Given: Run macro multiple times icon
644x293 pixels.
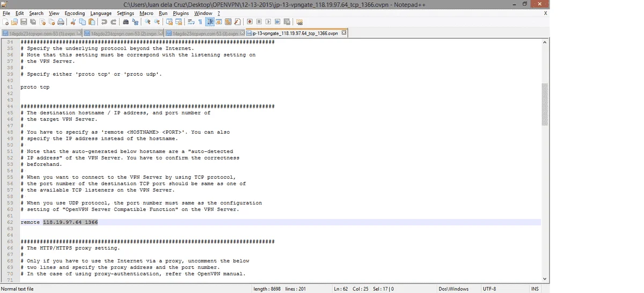Looking at the screenshot, I should click(x=277, y=22).
